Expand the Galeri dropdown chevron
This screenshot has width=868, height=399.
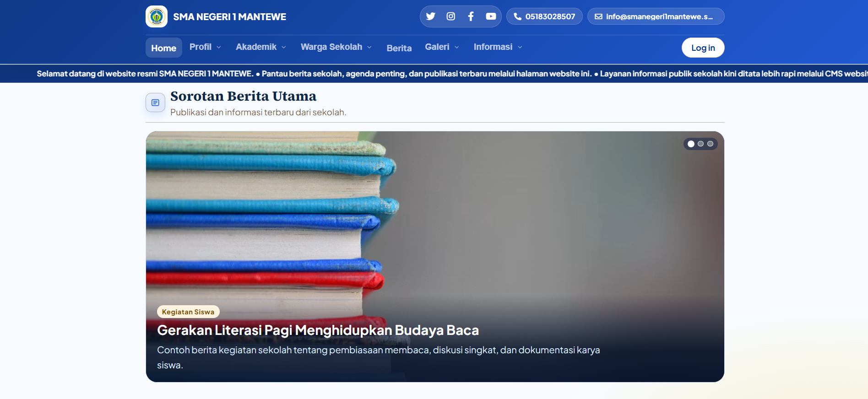pyautogui.click(x=457, y=47)
